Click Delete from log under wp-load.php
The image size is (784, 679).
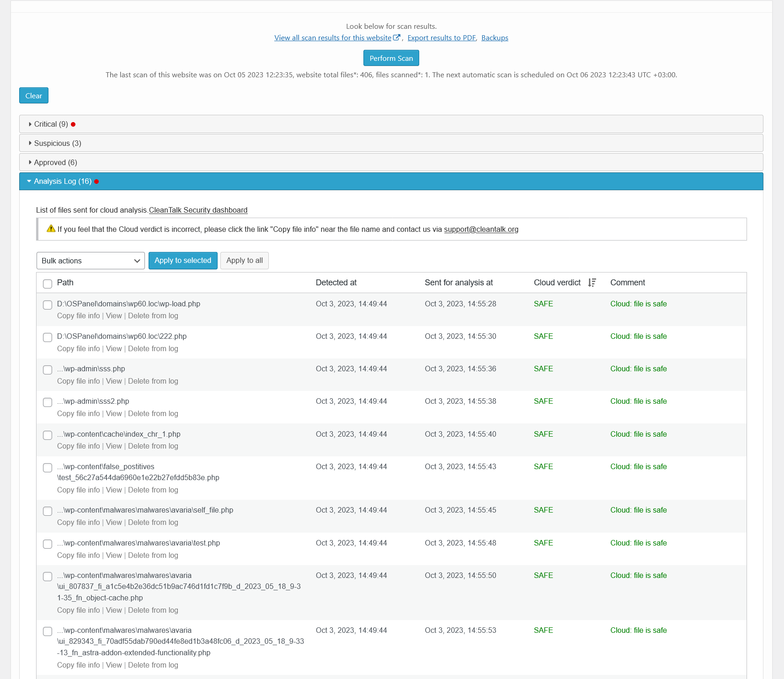click(153, 315)
